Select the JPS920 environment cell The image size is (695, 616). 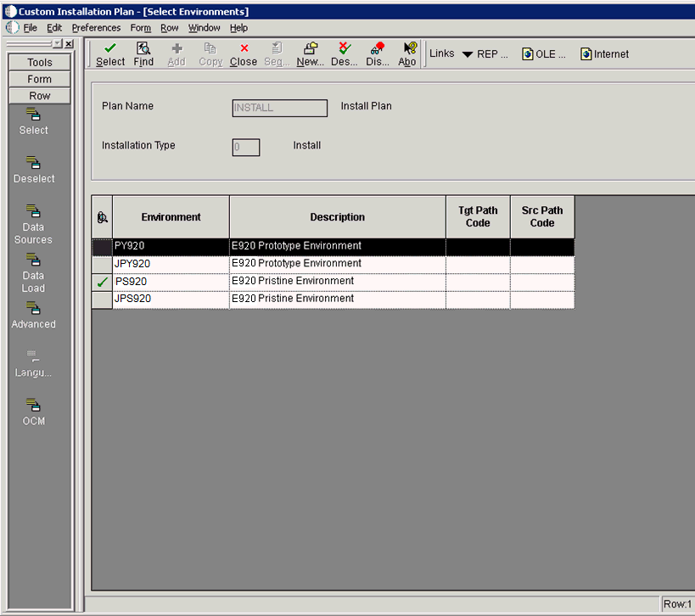point(171,300)
